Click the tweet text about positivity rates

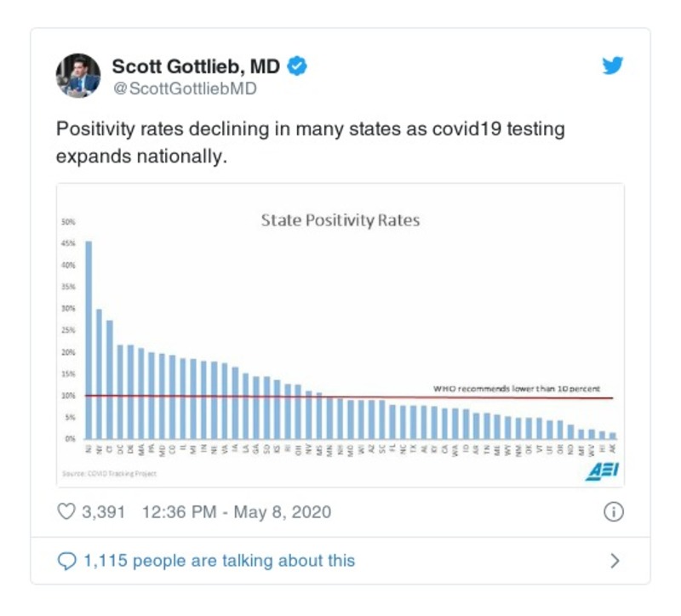(x=310, y=143)
